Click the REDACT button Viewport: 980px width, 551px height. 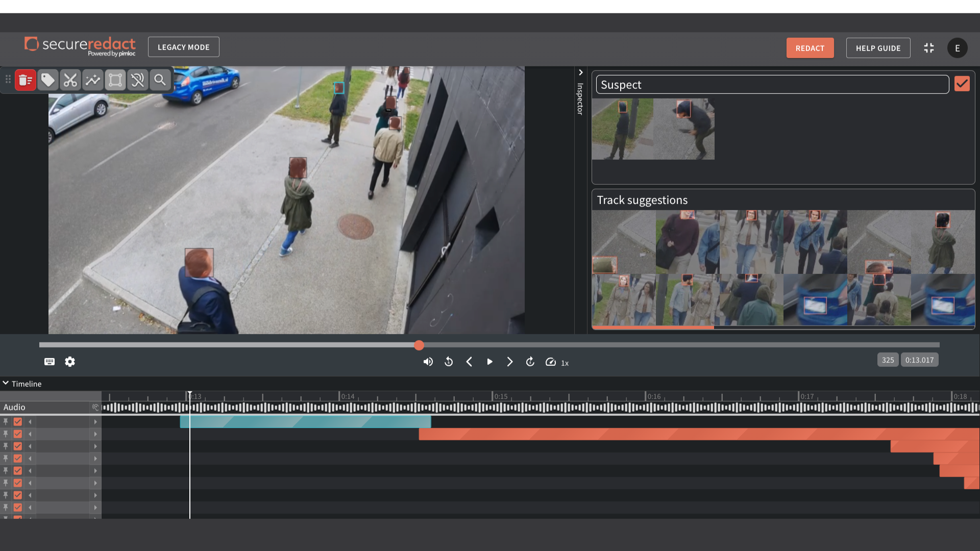click(810, 48)
